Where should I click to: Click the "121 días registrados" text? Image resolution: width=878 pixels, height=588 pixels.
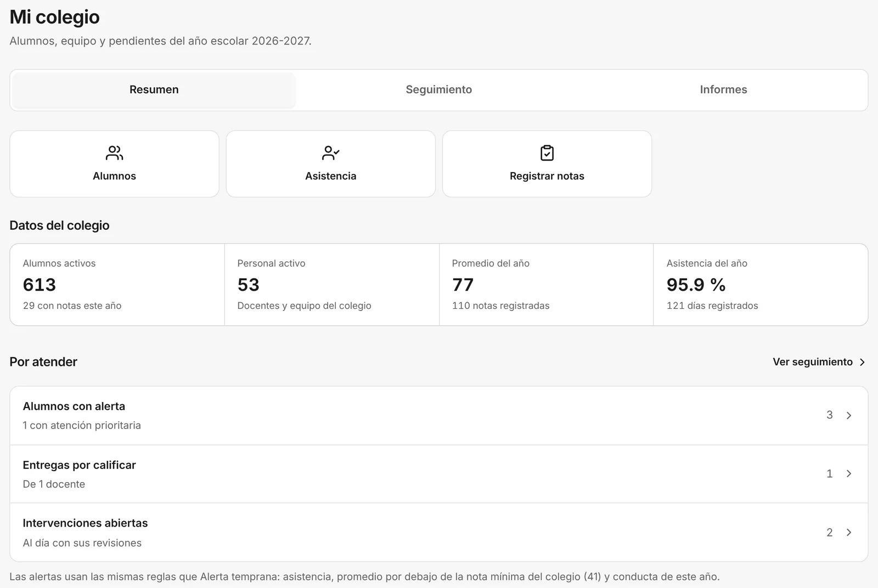point(712,306)
